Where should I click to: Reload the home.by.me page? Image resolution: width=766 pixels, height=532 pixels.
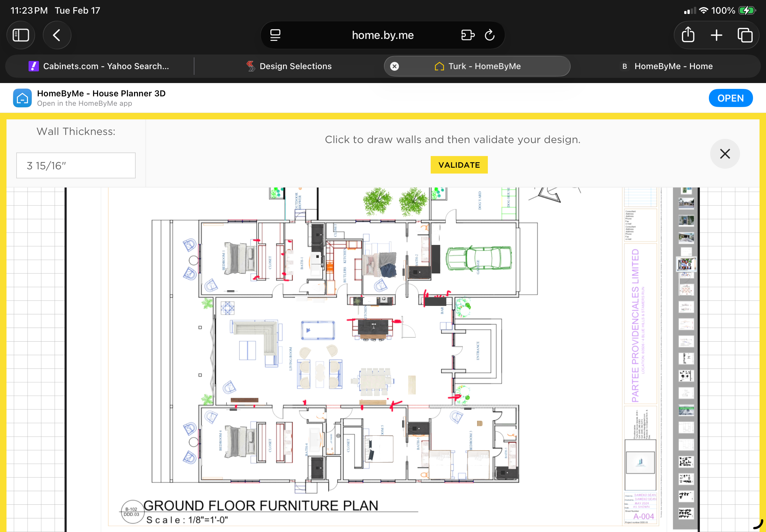(489, 35)
